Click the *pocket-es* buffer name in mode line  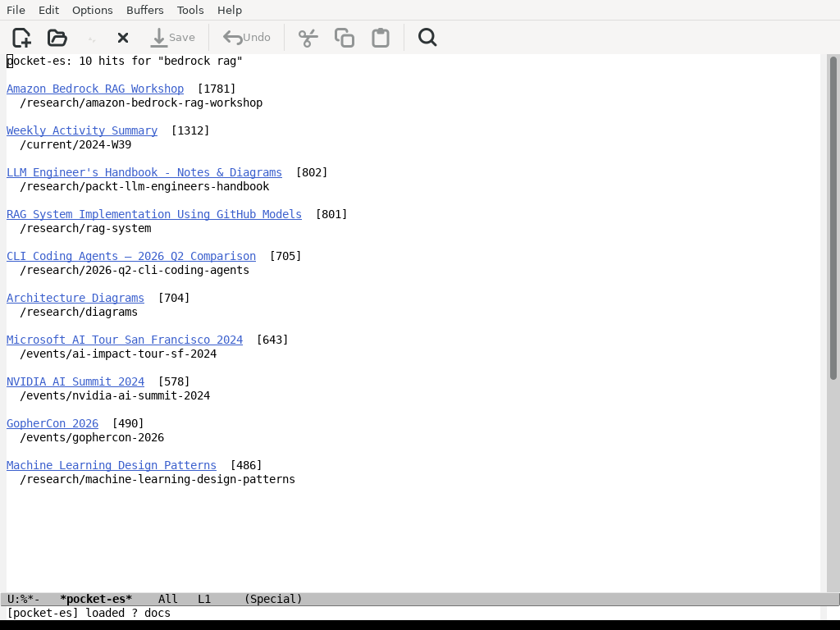[96, 599]
